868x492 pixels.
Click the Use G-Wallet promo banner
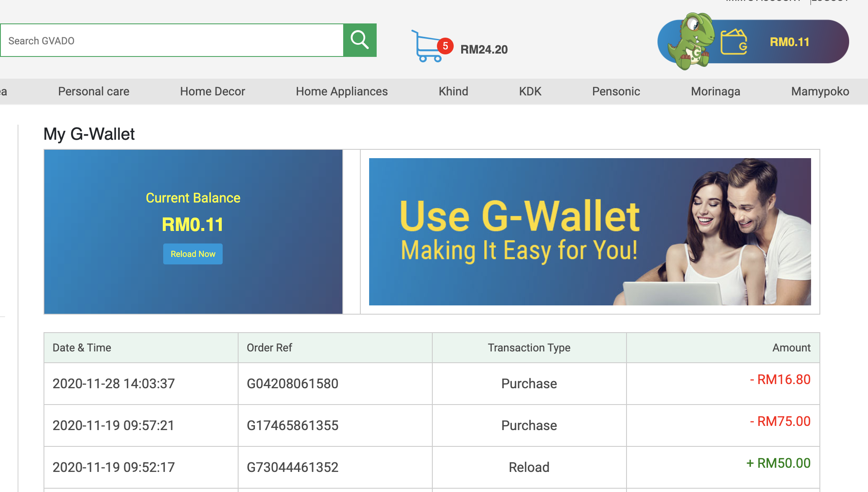[x=590, y=231]
